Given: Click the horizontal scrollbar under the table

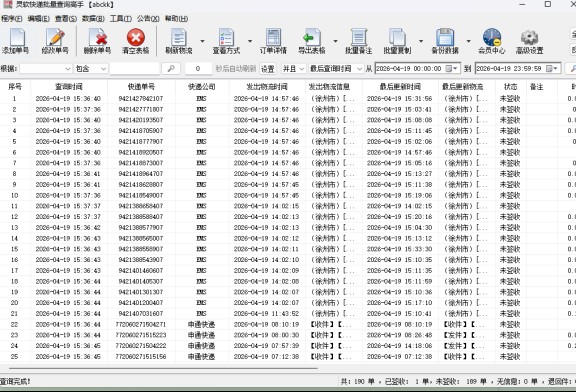Looking at the screenshot, I should point(163,368).
